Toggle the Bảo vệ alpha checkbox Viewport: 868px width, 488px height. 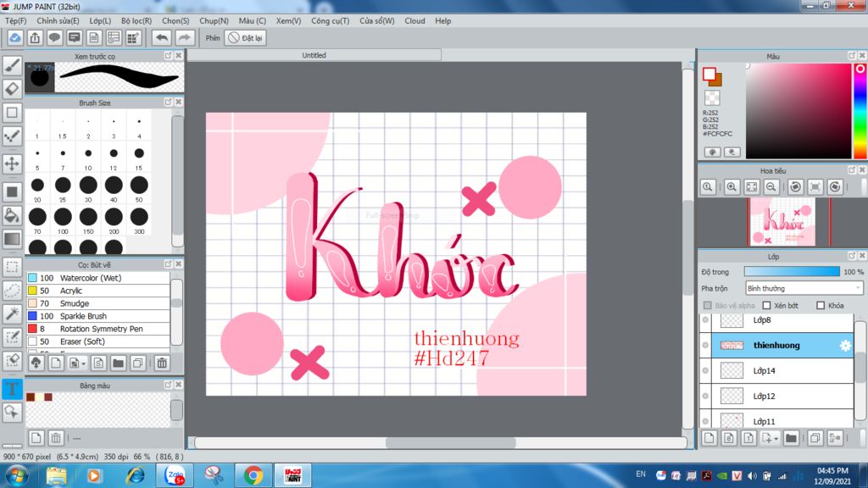click(708, 305)
